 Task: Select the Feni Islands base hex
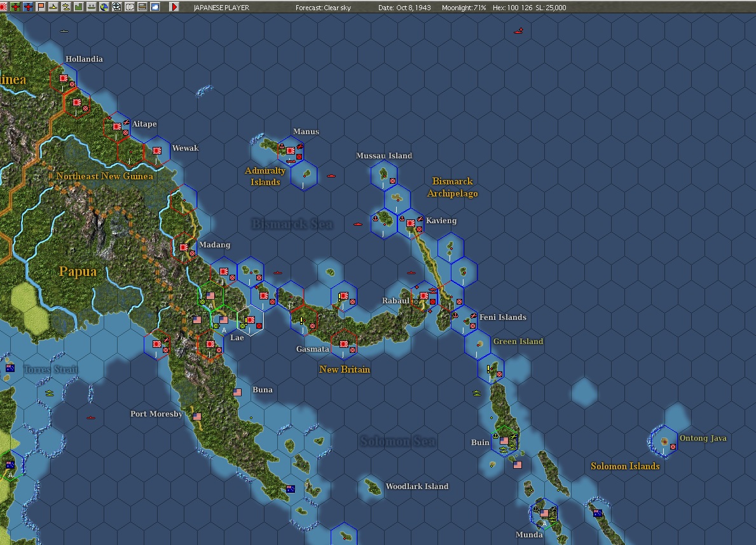click(465, 319)
